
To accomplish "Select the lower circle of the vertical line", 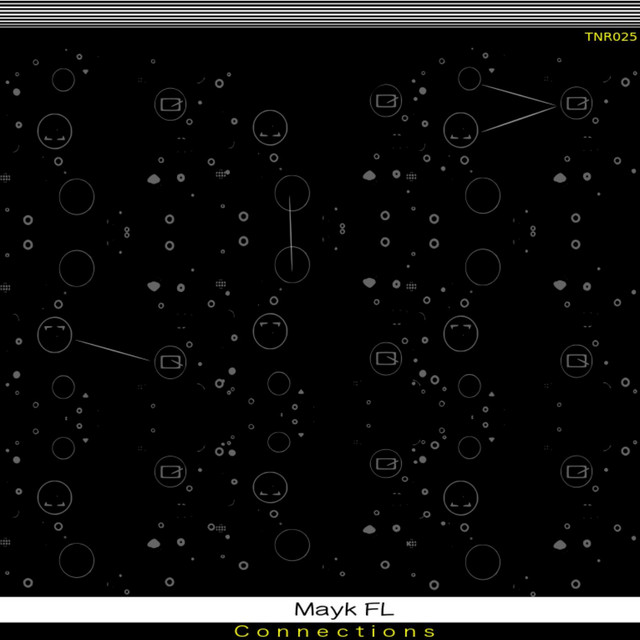I will 292,265.
